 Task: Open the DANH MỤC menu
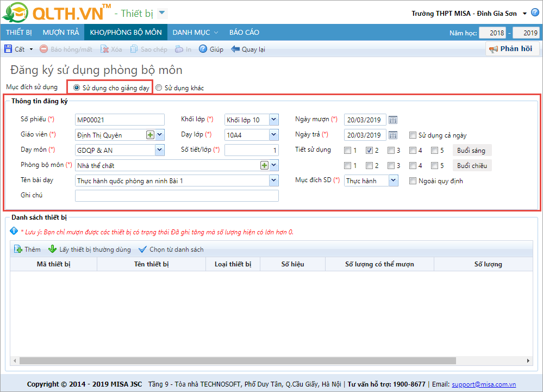pos(195,33)
